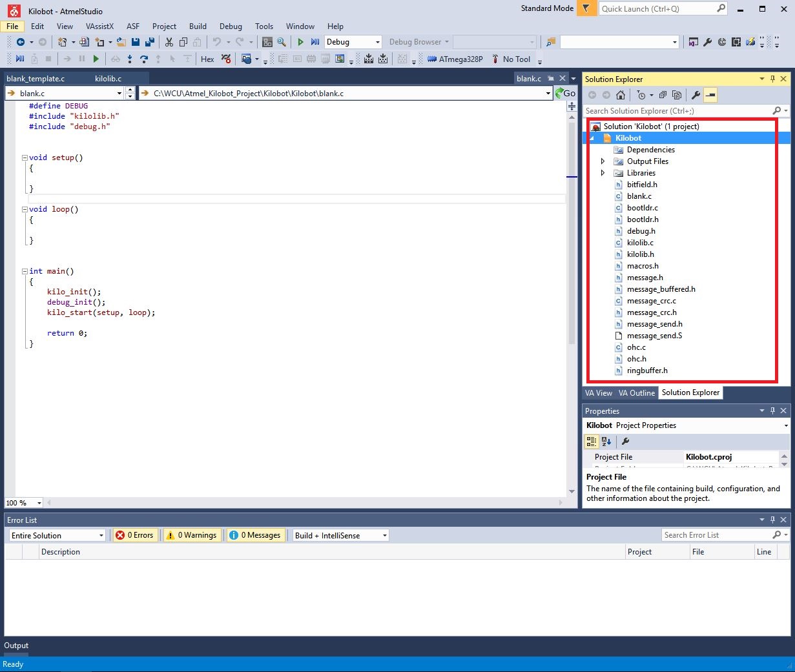
Task: Click the Solution Explorer Properties wrench icon
Action: pos(696,95)
